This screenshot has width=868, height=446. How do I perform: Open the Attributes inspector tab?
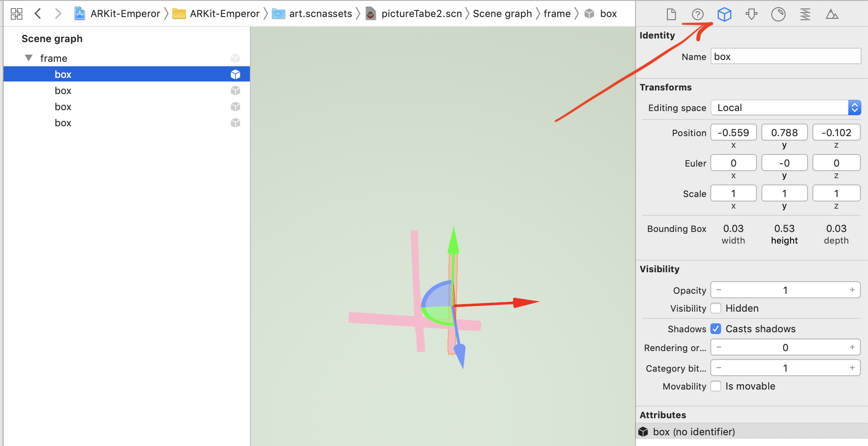pos(752,14)
